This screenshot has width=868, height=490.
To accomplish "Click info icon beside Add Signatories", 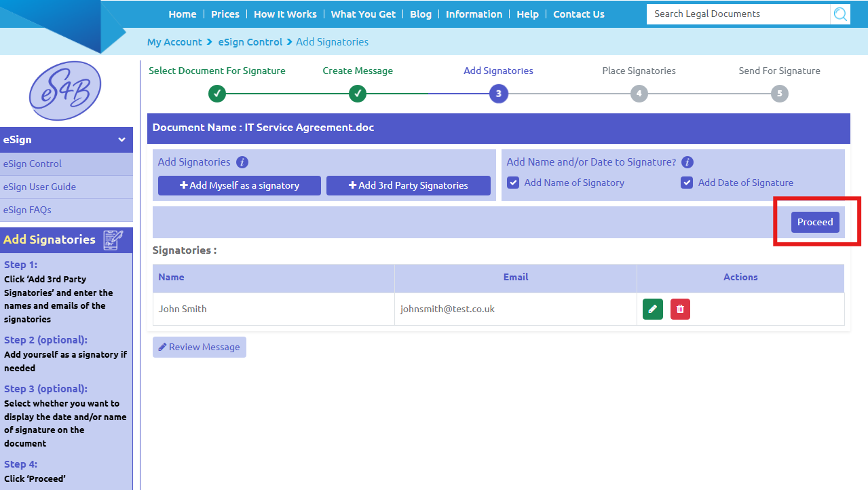I will 242,162.
